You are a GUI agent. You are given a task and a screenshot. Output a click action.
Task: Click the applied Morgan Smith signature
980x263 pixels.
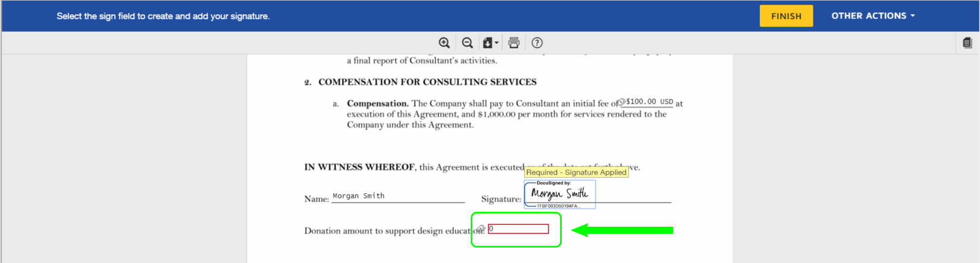click(559, 194)
